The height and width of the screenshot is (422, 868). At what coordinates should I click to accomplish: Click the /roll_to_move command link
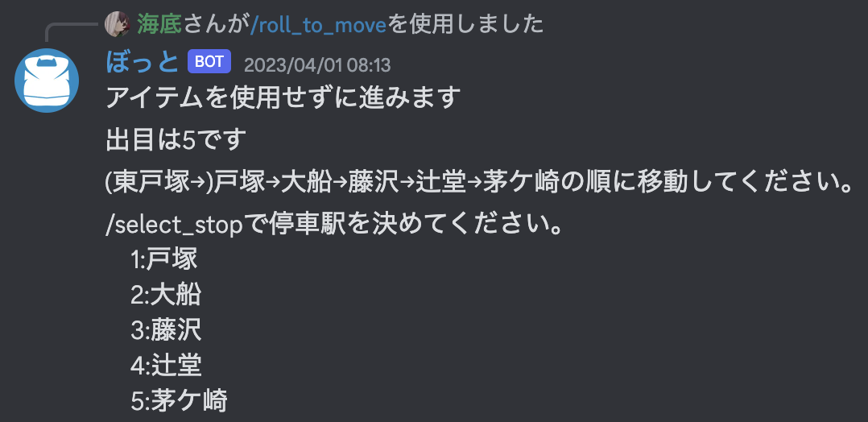click(x=318, y=24)
